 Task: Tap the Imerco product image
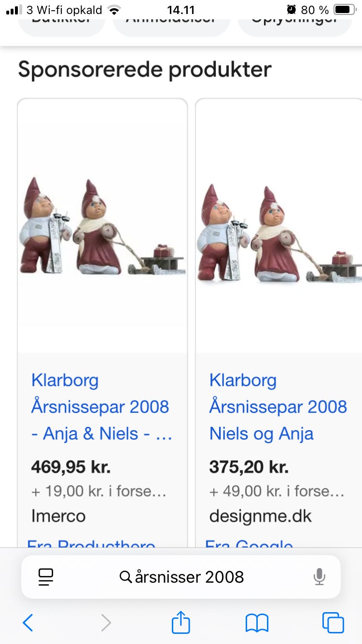click(x=102, y=226)
